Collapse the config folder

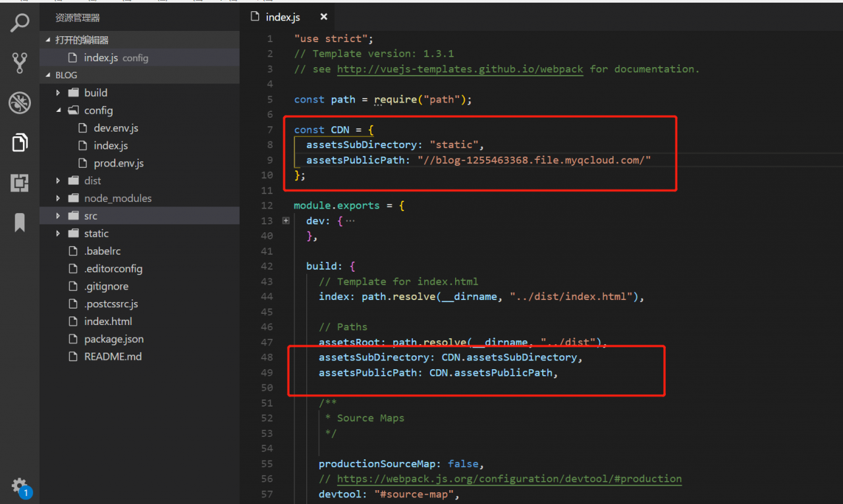coord(98,111)
